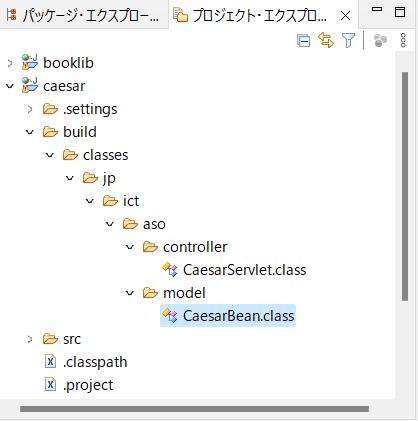This screenshot has width=418, height=421.
Task: Click the .classpath XML file icon
Action: pyautogui.click(x=50, y=361)
